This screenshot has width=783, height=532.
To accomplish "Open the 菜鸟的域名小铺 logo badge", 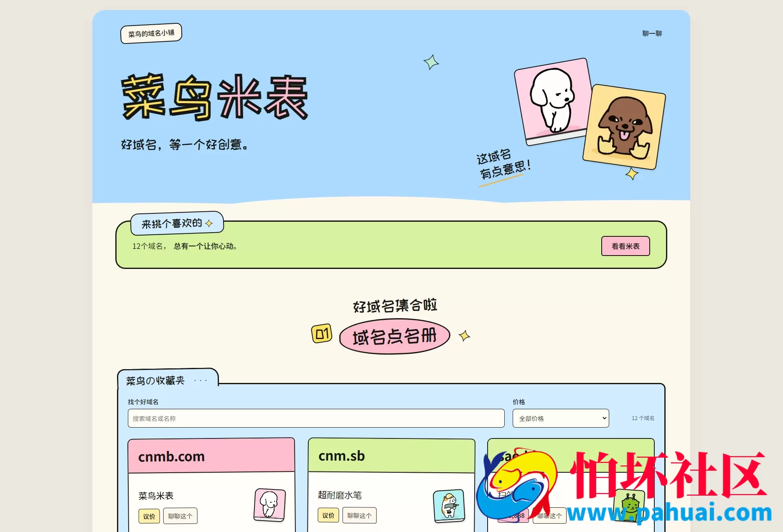I will [151, 33].
